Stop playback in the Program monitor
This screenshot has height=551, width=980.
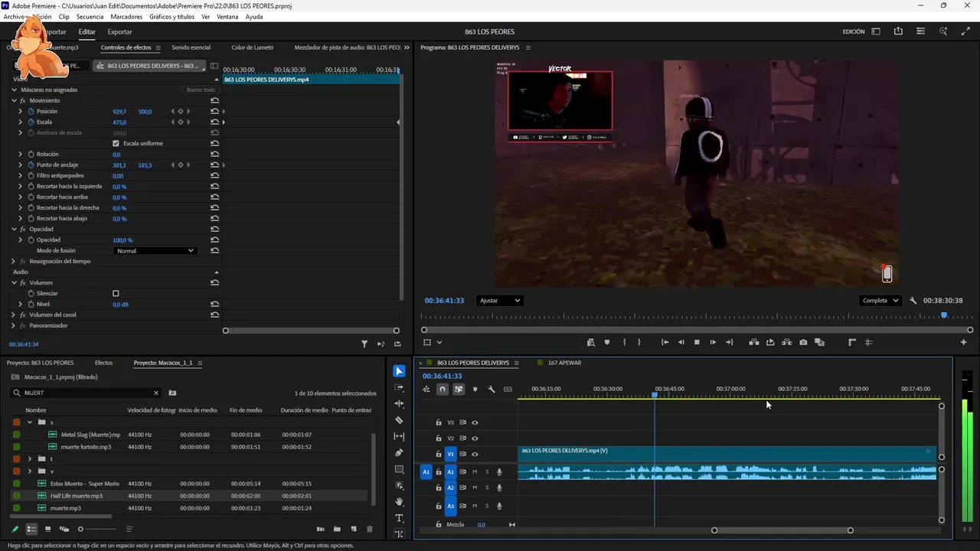point(697,342)
